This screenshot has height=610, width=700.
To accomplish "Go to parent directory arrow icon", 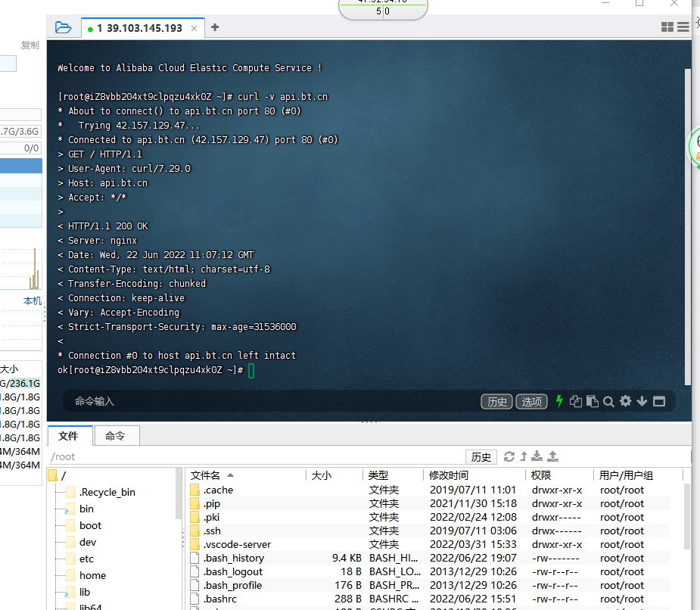I will pyautogui.click(x=523, y=456).
